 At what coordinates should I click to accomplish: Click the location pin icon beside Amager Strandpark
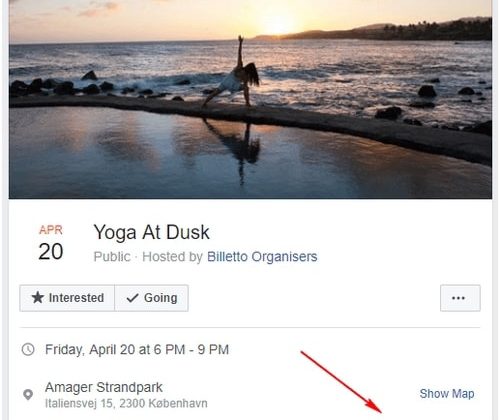tap(28, 395)
